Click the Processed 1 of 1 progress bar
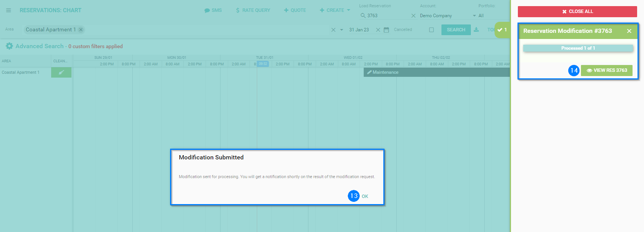Screen dimensions: 644x232 click(578, 48)
